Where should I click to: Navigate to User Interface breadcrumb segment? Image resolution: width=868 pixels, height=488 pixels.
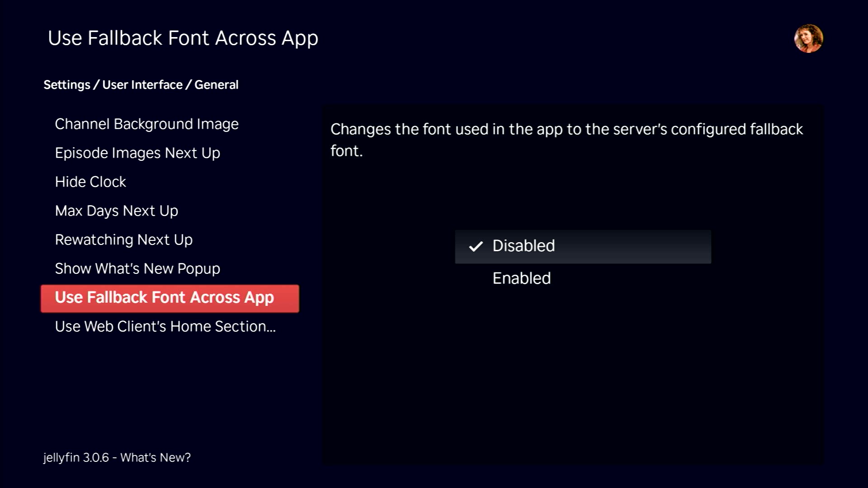142,85
